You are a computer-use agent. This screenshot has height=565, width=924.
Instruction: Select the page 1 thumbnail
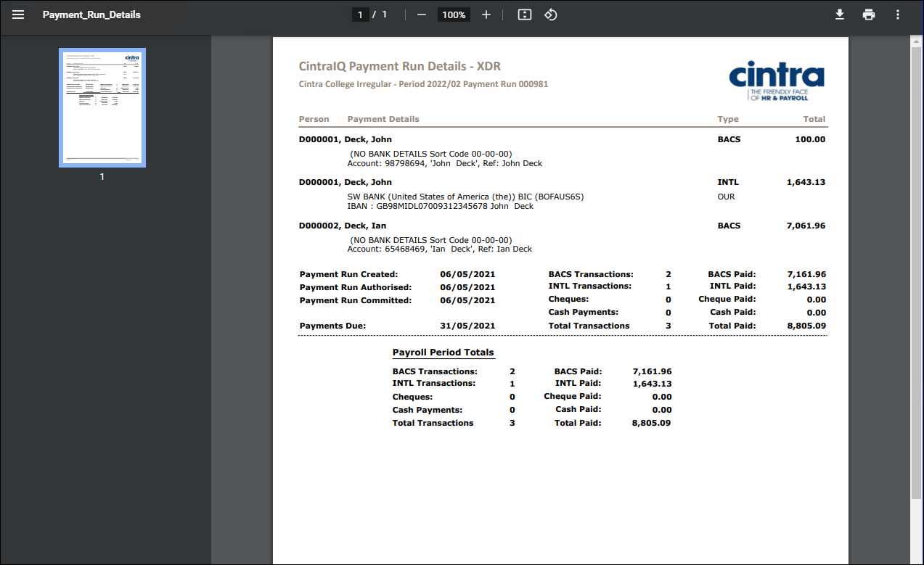[102, 107]
